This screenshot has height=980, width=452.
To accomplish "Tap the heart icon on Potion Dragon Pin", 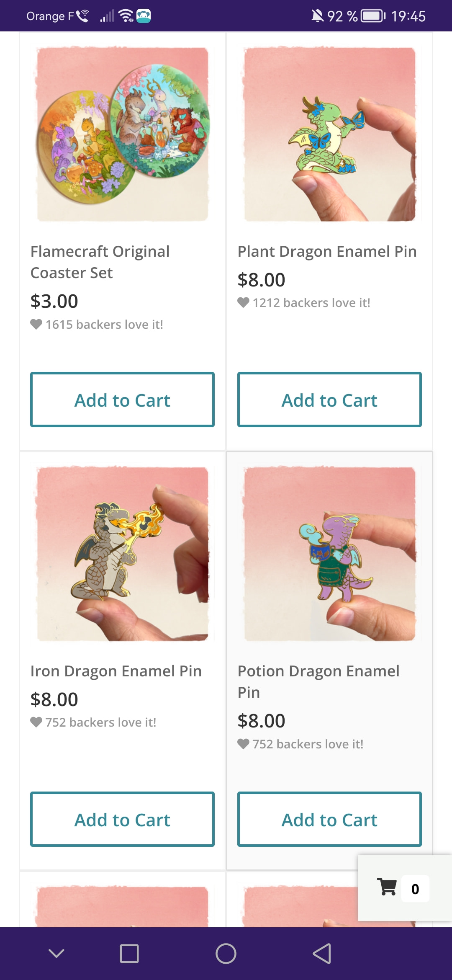I will 243,744.
